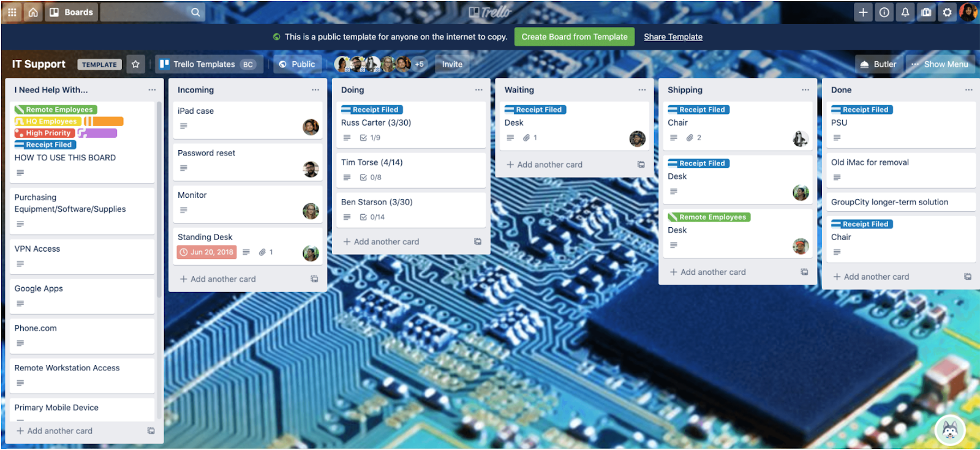Open the Share Template link
The image size is (980, 450).
pyautogui.click(x=673, y=37)
